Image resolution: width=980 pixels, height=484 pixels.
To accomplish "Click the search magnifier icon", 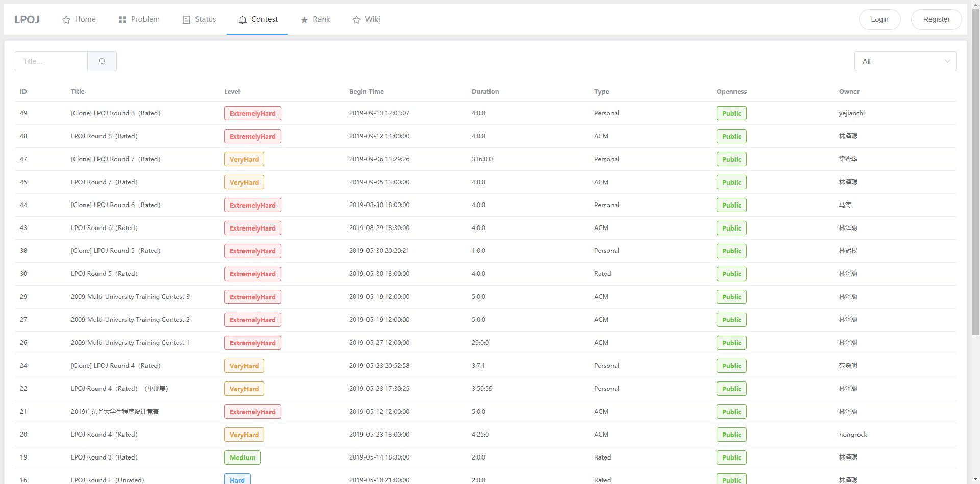I will pos(102,61).
